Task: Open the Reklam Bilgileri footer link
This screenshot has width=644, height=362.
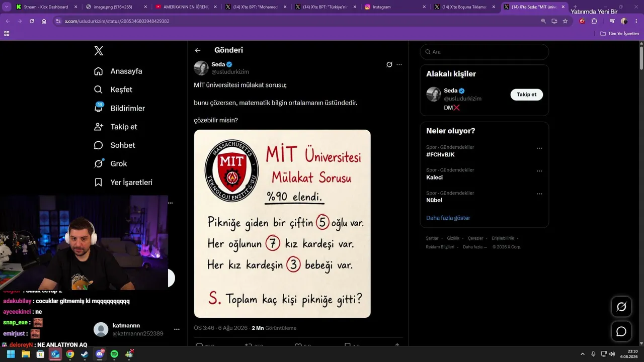Action: [440, 247]
